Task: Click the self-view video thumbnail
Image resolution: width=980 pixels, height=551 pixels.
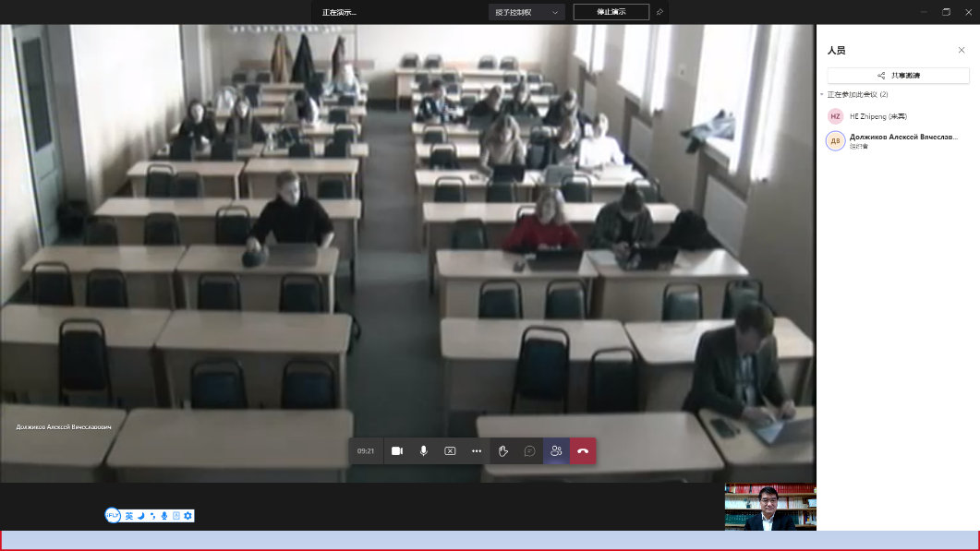Action: (x=770, y=507)
